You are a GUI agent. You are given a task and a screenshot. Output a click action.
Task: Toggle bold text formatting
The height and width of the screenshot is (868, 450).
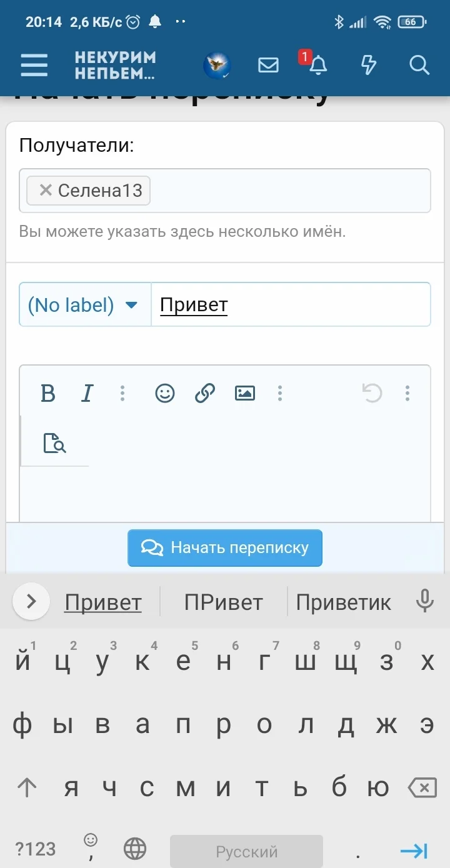click(47, 393)
